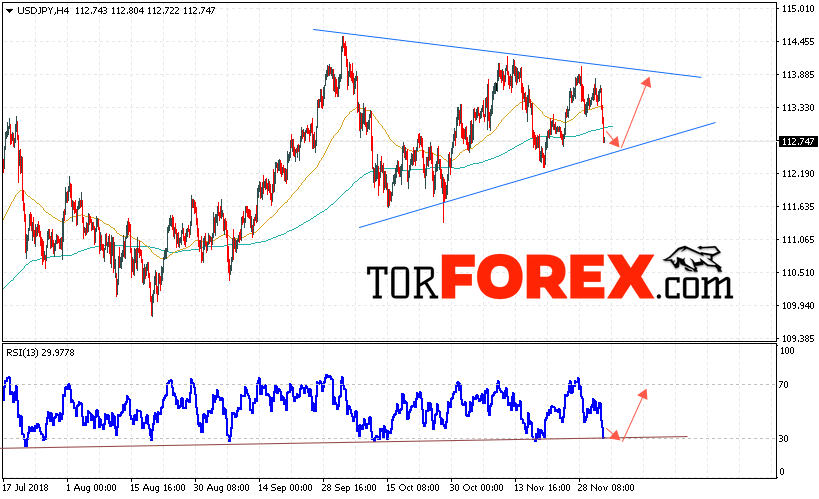Click the 114.455 price axis label
This screenshot has height=499, width=819.
click(x=798, y=42)
